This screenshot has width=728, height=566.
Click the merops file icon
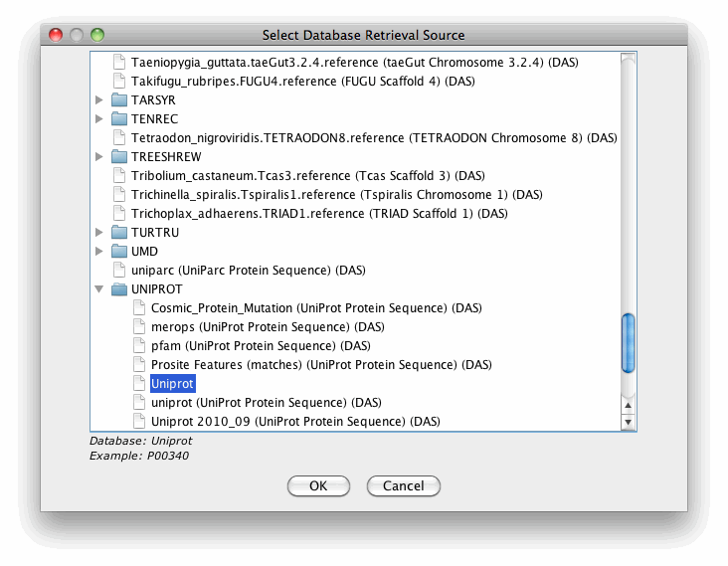pos(140,327)
